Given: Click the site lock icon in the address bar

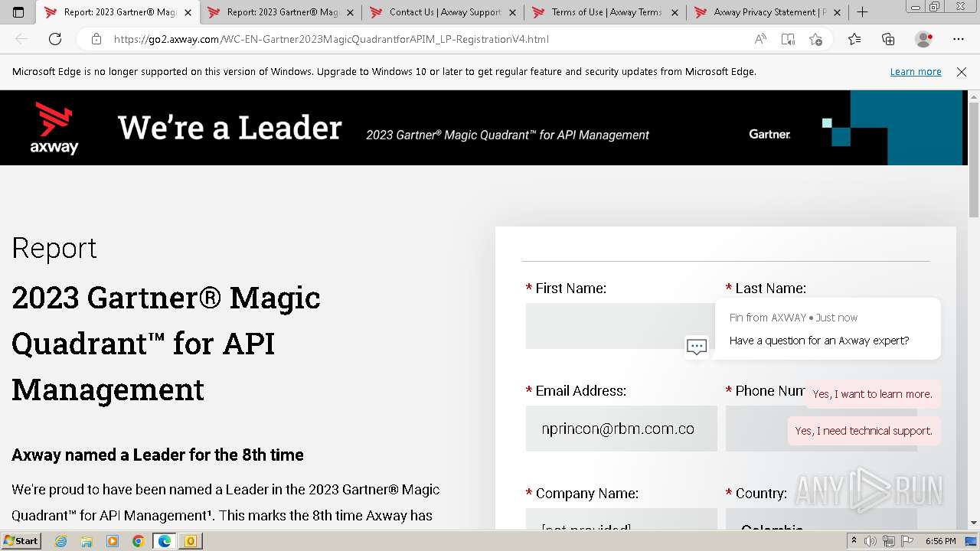Looking at the screenshot, I should tap(96, 39).
